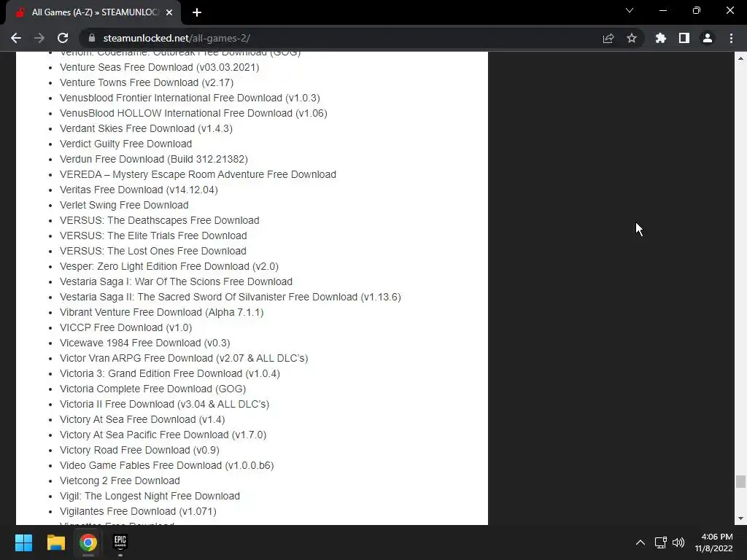Screen dimensions: 747x560
Task: Select the All Games (A-Z) tab
Action: pyautogui.click(x=93, y=12)
